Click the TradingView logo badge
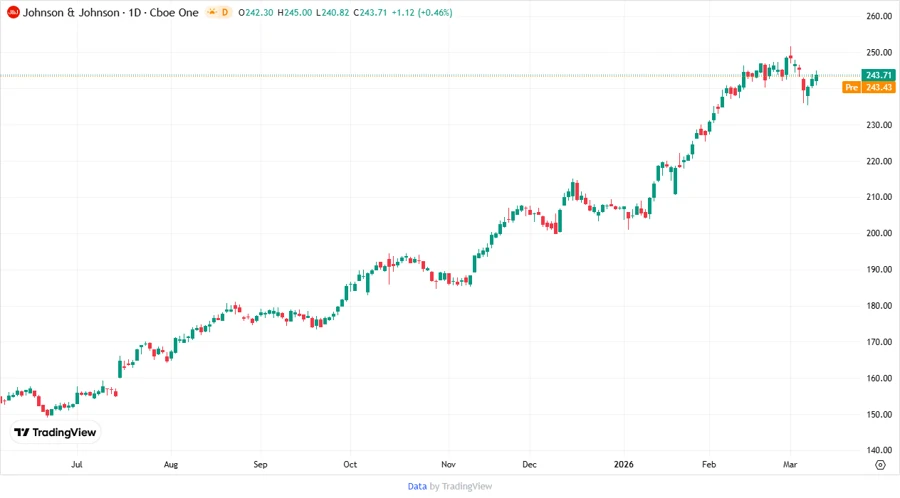The height and width of the screenshot is (498, 900). [56, 432]
